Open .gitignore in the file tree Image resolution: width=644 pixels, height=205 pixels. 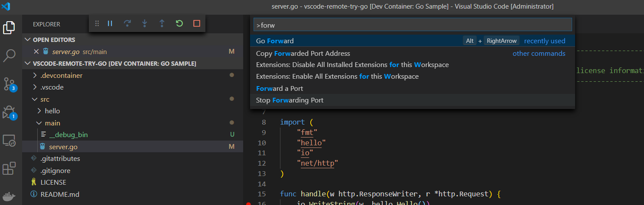tap(133, 170)
